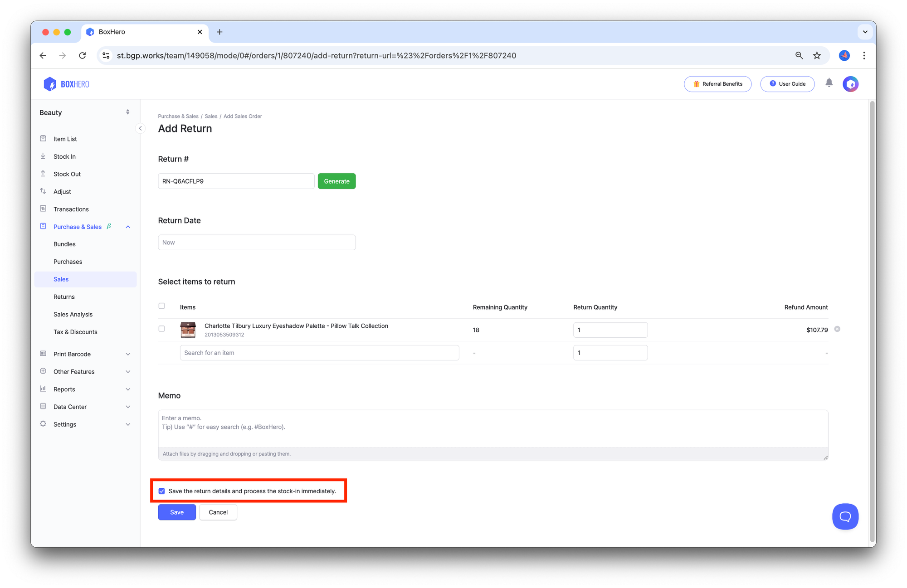The image size is (907, 588).
Task: Select the Stock In icon in sidebar
Action: (43, 156)
